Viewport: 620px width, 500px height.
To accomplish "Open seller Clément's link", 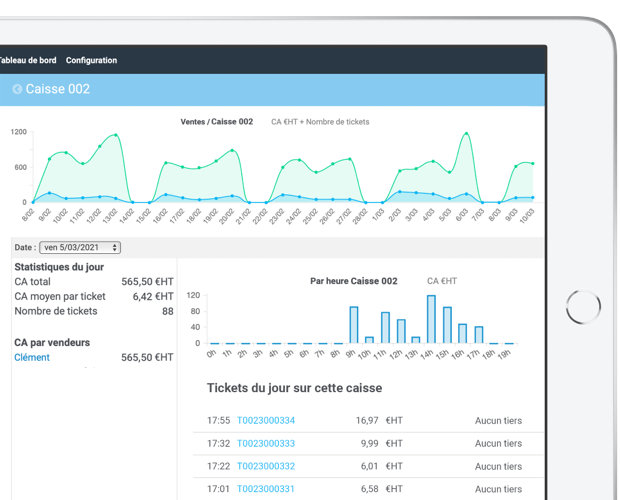I will [32, 357].
